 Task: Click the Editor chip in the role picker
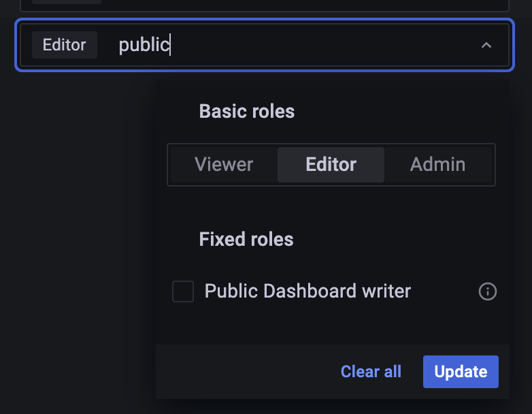(x=65, y=45)
